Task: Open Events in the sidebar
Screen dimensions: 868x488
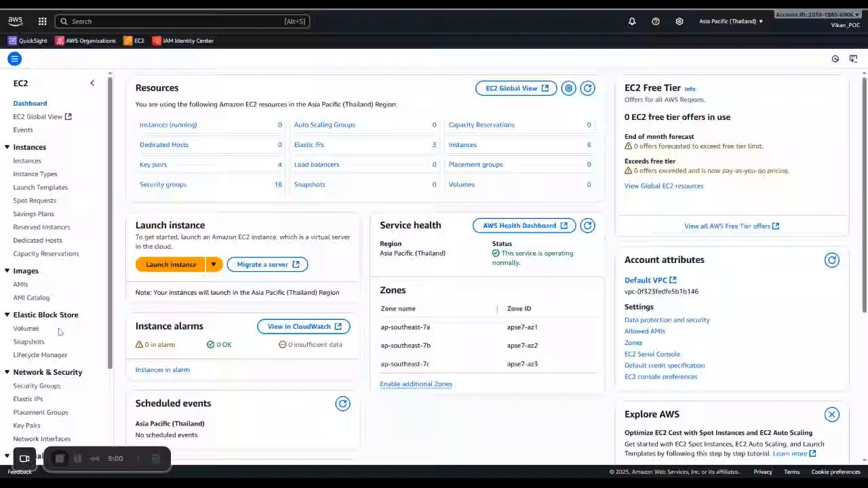Action: click(x=23, y=129)
